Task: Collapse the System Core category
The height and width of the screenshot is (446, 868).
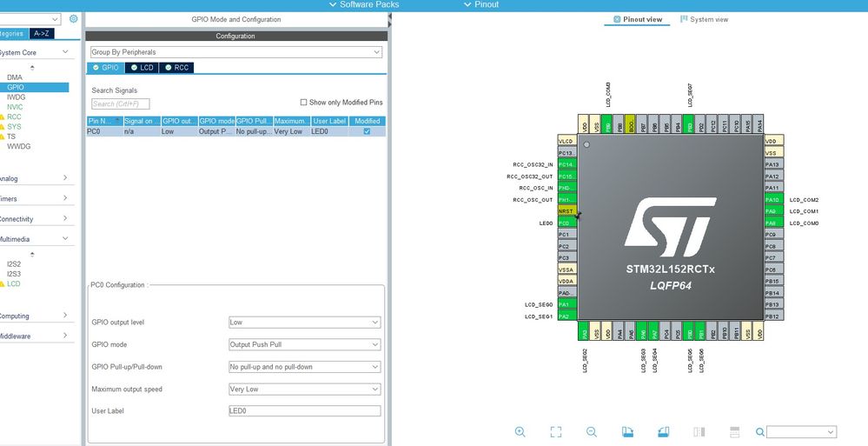Action: [65, 52]
